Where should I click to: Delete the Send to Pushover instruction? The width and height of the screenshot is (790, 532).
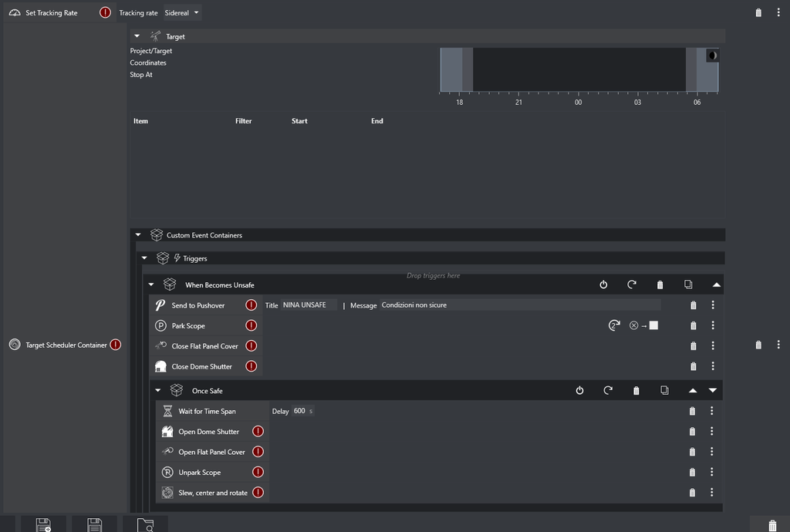tap(694, 305)
